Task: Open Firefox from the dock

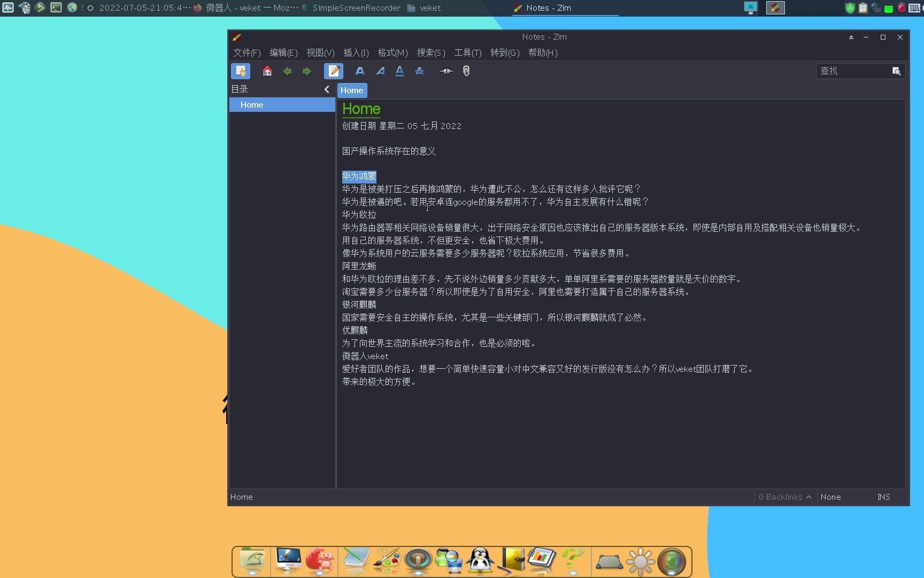Action: (x=320, y=561)
